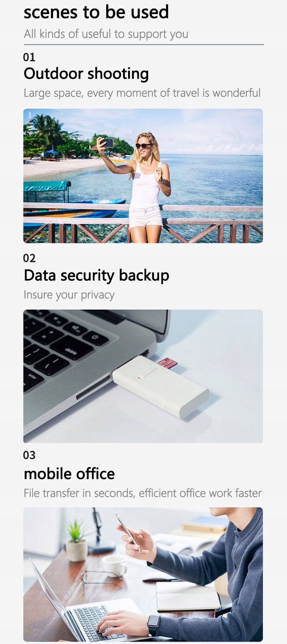Open the beach selfie photo
Screen dimensions: 287x644
(x=143, y=176)
